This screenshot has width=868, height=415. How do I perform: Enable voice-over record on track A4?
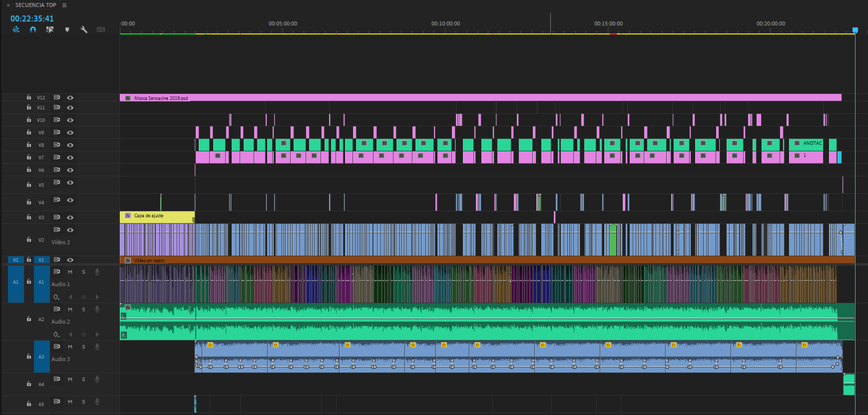96,379
